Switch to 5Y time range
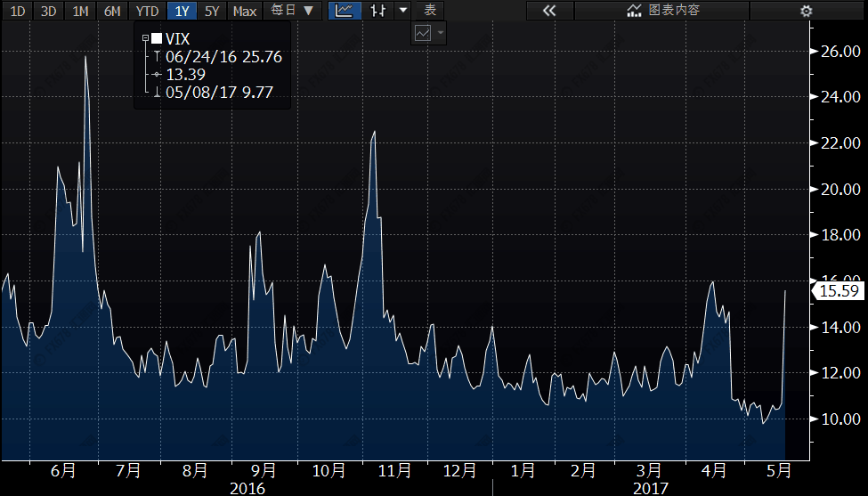The width and height of the screenshot is (868, 496). [x=212, y=11]
